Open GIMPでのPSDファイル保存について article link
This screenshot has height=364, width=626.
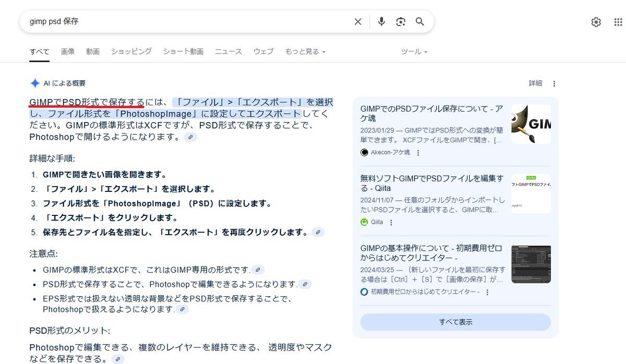pos(432,114)
